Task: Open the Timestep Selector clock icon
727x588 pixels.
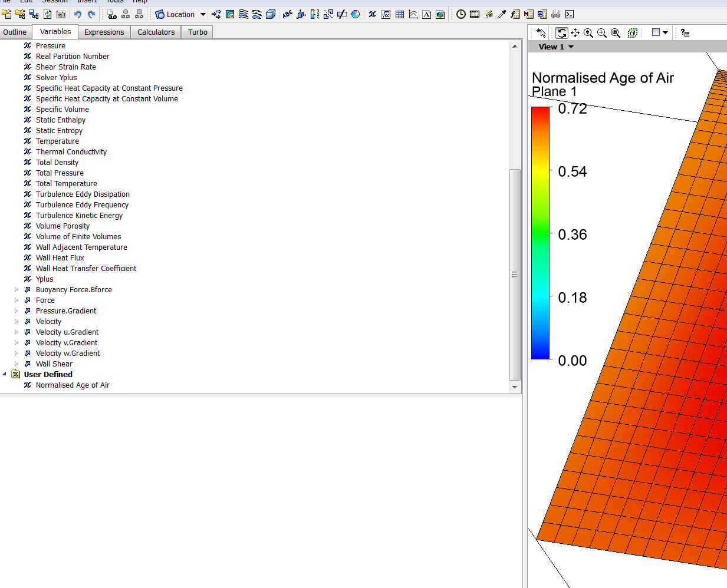Action: pos(461,14)
